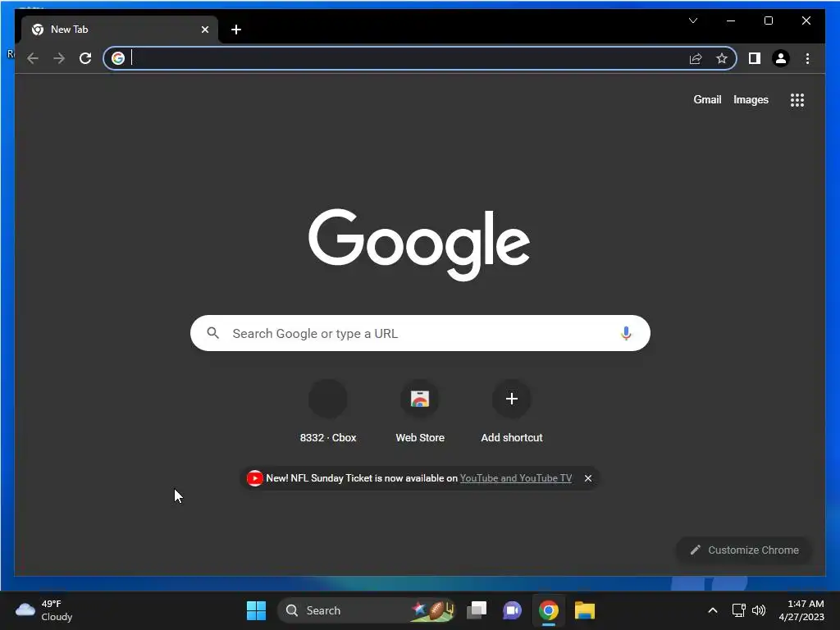Open the Gmail link
Viewport: 840px width, 630px height.
click(707, 99)
